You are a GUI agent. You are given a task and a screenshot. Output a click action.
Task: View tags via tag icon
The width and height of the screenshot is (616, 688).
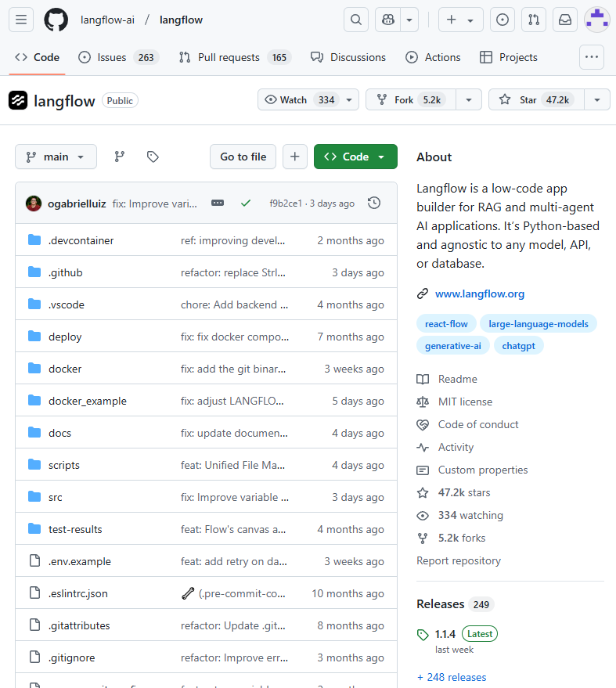153,157
